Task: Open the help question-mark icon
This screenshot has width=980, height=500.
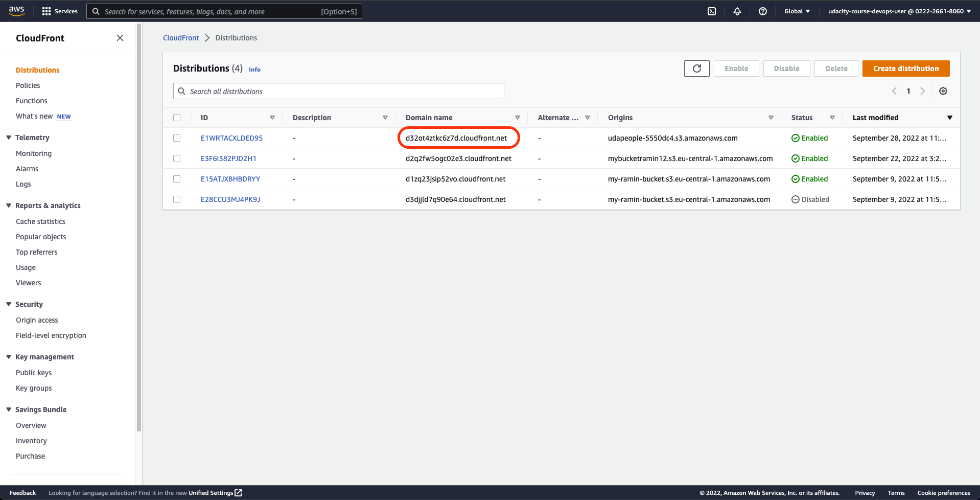Action: [x=763, y=11]
